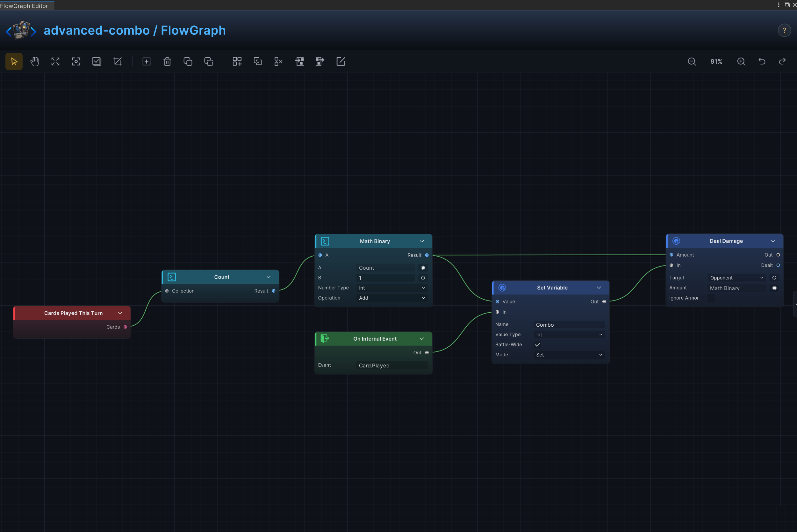
Task: Click the Deal Damage Dealt output port
Action: [x=778, y=265]
